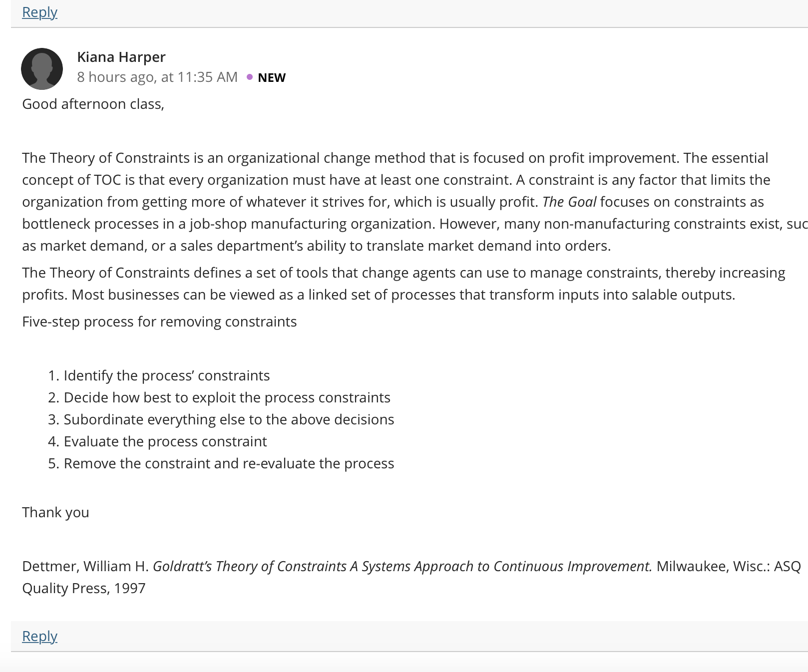Click the "Thank you" closing line
Screen dimensions: 808x672
55,512
